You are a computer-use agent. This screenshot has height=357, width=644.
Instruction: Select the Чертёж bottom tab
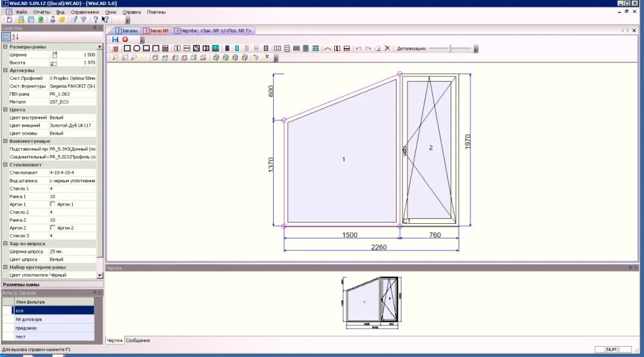click(x=115, y=340)
